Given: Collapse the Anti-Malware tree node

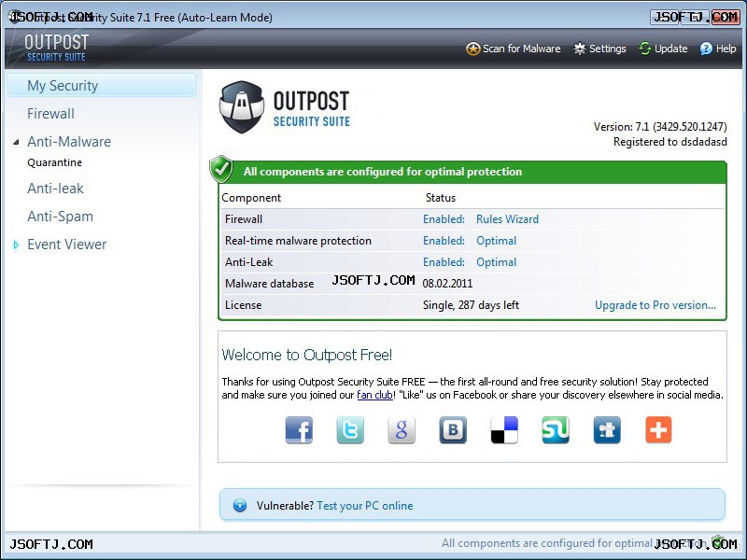Looking at the screenshot, I should point(16,142).
